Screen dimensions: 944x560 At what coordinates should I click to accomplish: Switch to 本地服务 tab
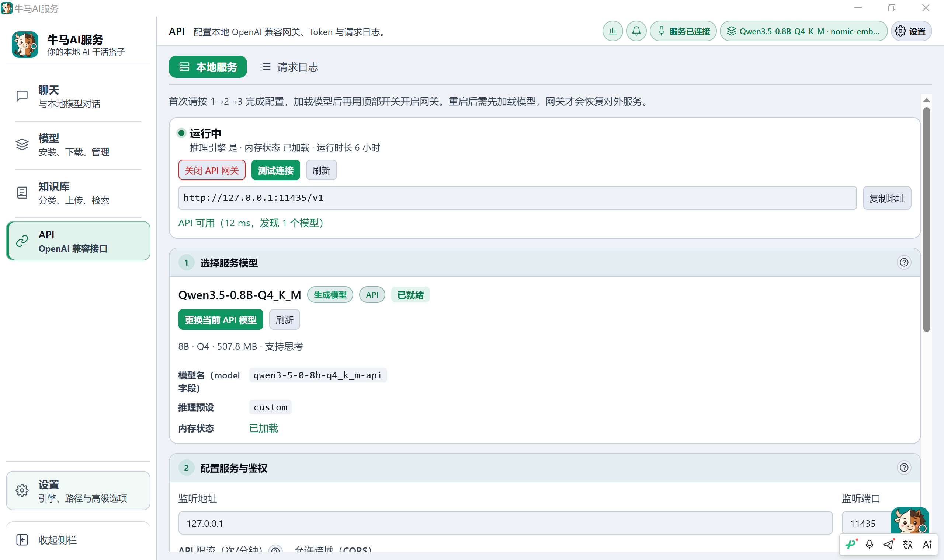click(208, 67)
